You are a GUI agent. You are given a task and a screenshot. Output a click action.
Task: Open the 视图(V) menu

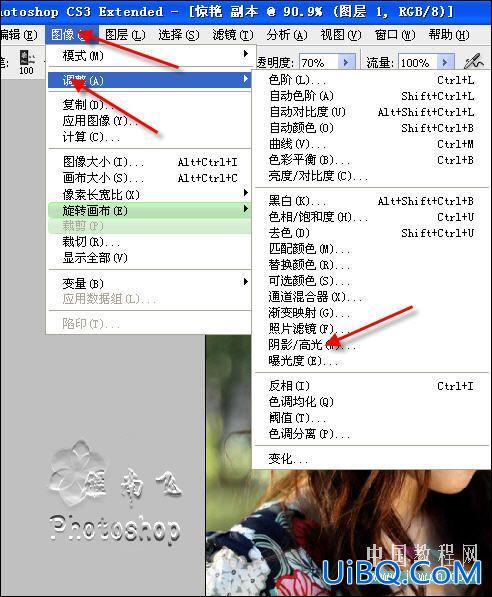[x=341, y=35]
